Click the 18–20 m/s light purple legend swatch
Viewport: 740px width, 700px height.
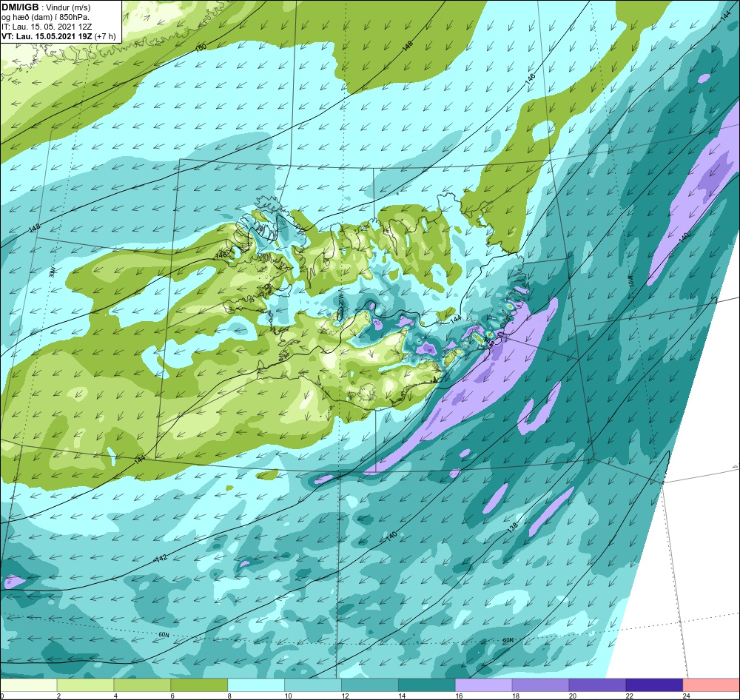coord(540,684)
